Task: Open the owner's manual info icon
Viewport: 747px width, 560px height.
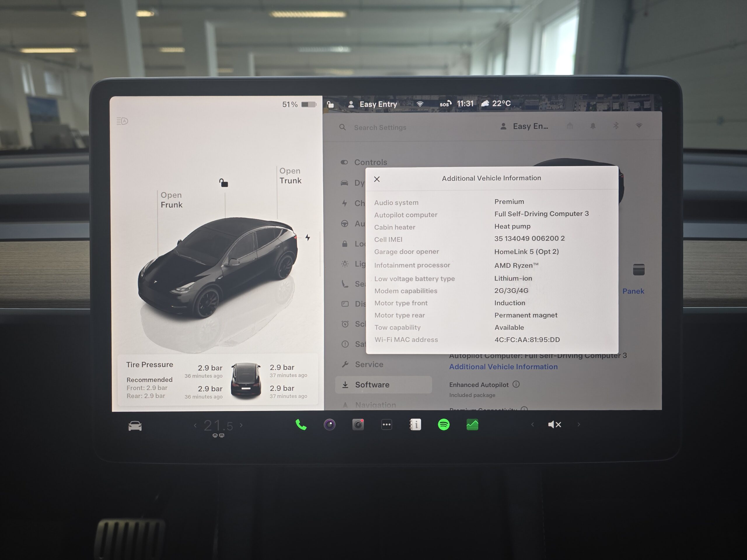Action: pyautogui.click(x=416, y=425)
